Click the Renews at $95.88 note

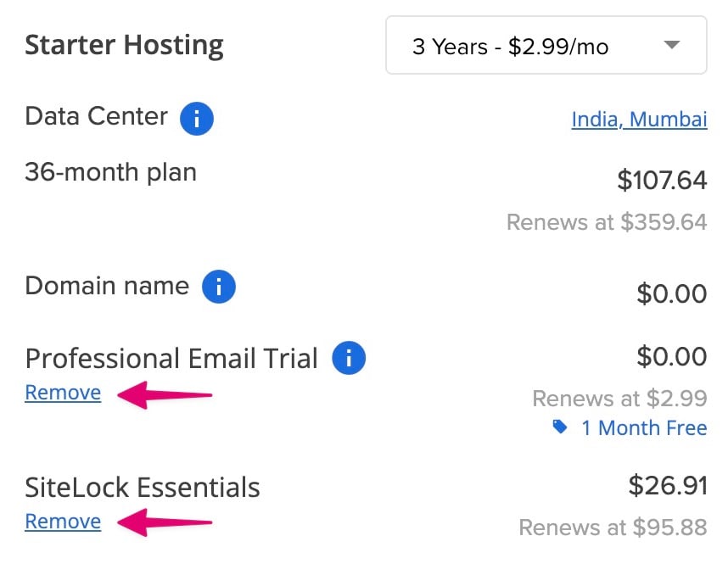(x=612, y=528)
